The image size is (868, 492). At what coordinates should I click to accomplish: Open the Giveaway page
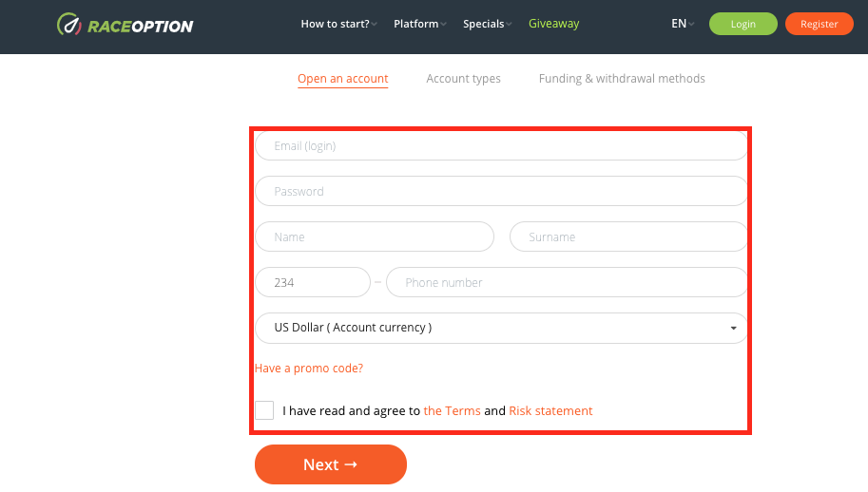pyautogui.click(x=553, y=24)
